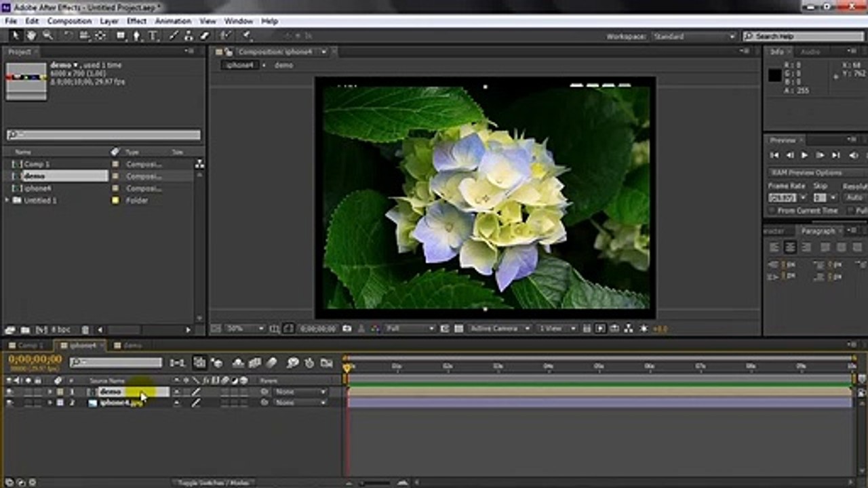868x488 pixels.
Task: Open composition mini-flowchart in timeline
Action: click(177, 363)
